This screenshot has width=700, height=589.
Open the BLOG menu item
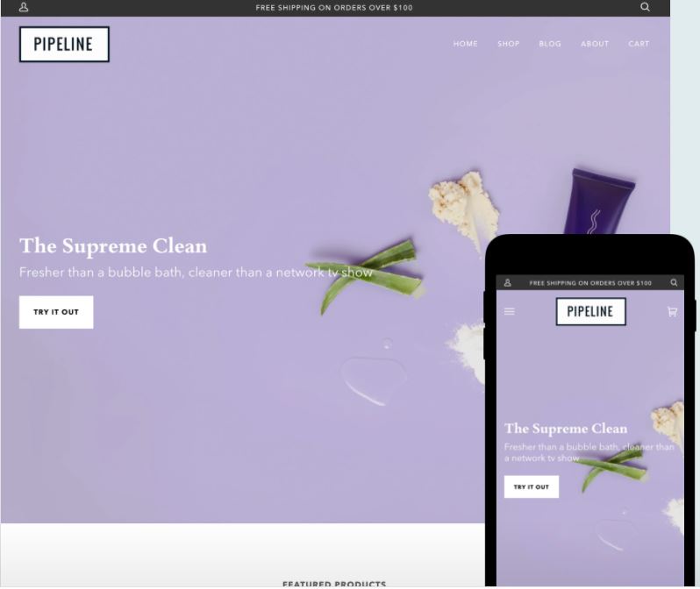tap(550, 44)
